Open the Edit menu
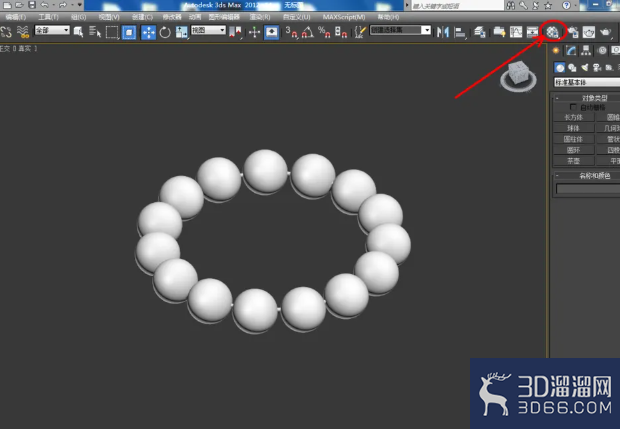Screen dimensions: 620x429 click(15, 17)
